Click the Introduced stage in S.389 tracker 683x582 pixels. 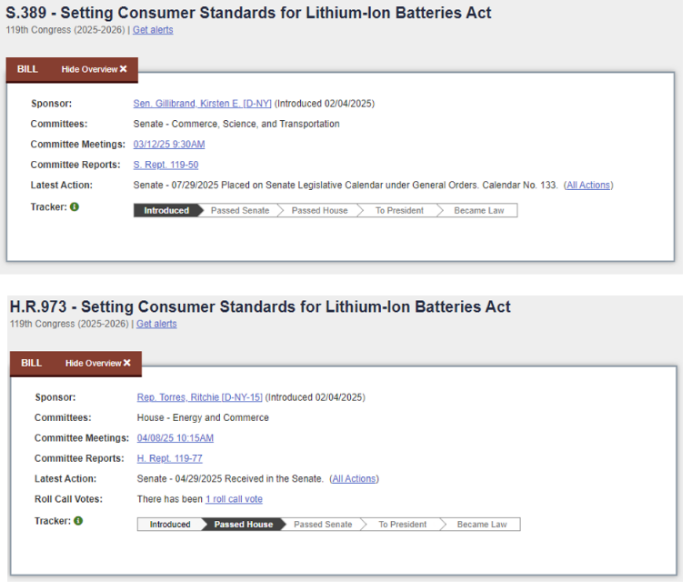(166, 211)
